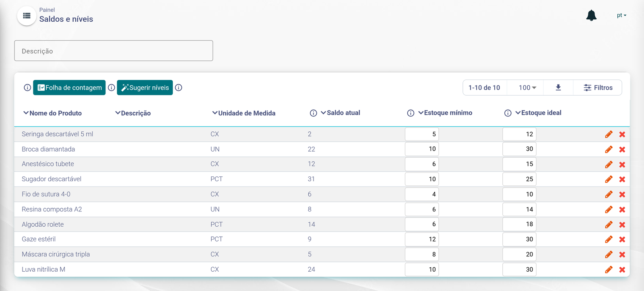Screen dimensions: 644x291
Task: Download the table using the download icon
Action: click(558, 87)
